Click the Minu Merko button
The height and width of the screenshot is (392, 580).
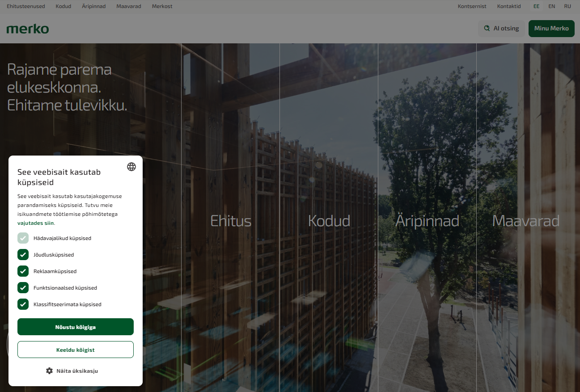point(551,28)
